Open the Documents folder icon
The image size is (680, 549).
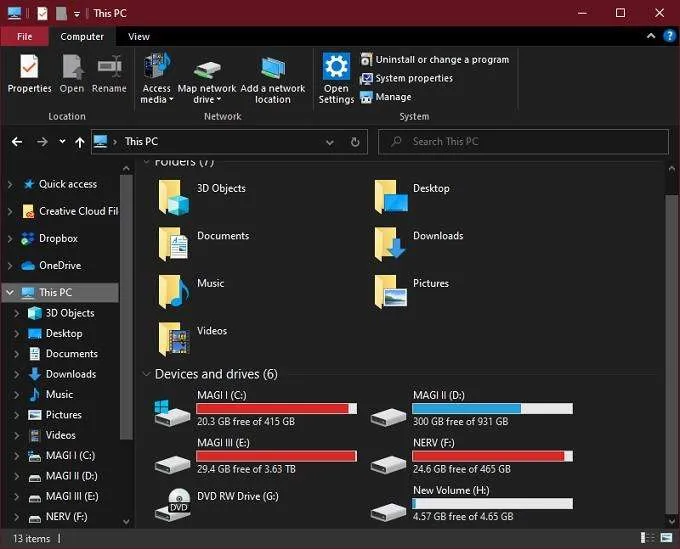(x=173, y=244)
